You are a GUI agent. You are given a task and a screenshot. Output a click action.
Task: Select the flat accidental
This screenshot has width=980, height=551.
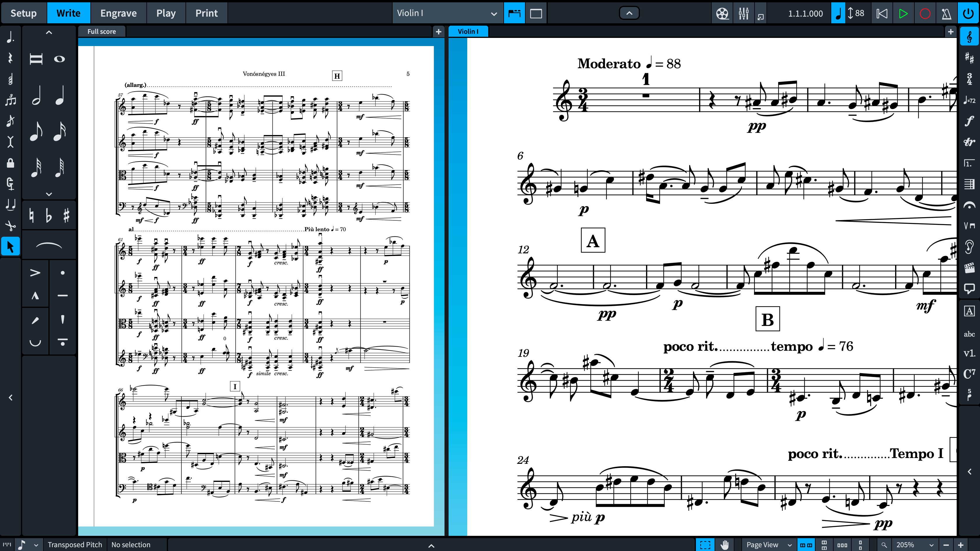[49, 216]
